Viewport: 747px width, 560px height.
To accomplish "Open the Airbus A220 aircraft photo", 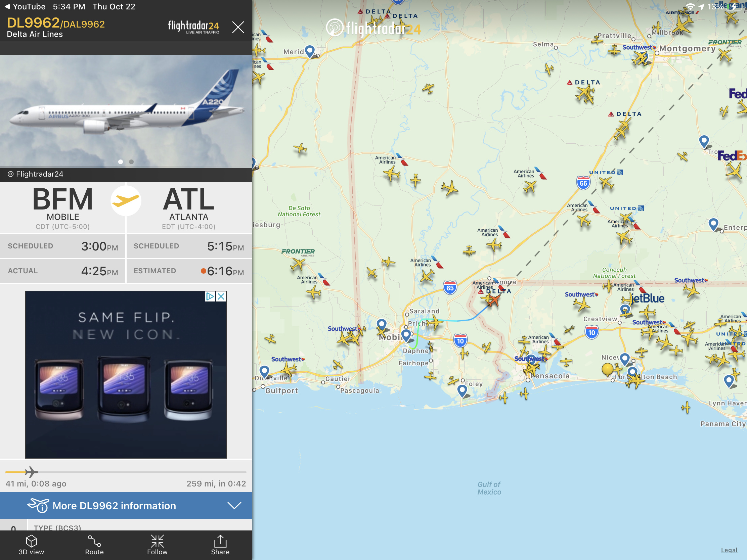I will click(126, 111).
